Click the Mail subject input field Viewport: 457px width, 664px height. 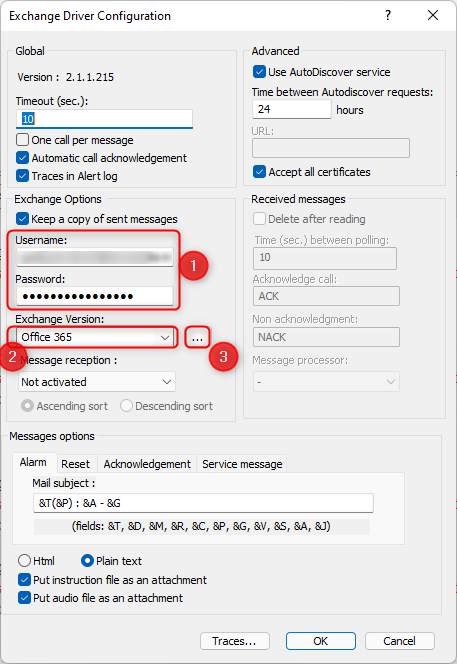tap(203, 503)
